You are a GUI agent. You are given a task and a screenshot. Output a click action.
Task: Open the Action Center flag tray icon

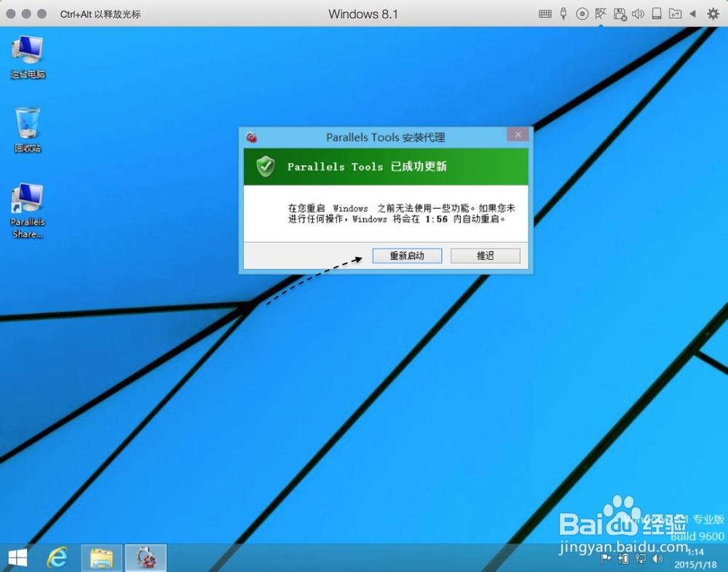606,558
